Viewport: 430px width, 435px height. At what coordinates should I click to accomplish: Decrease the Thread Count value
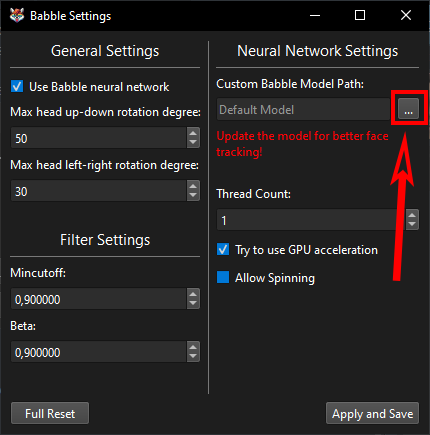[412, 224]
